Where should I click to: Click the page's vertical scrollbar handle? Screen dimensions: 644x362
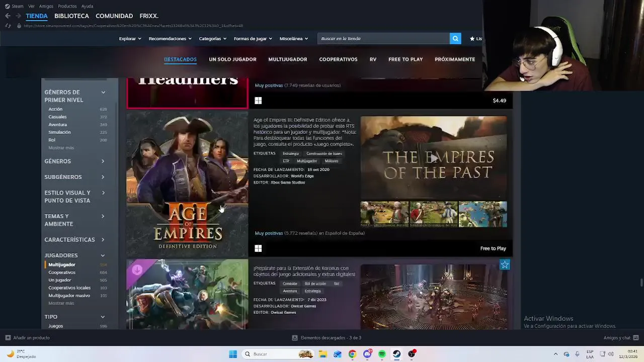(641, 282)
